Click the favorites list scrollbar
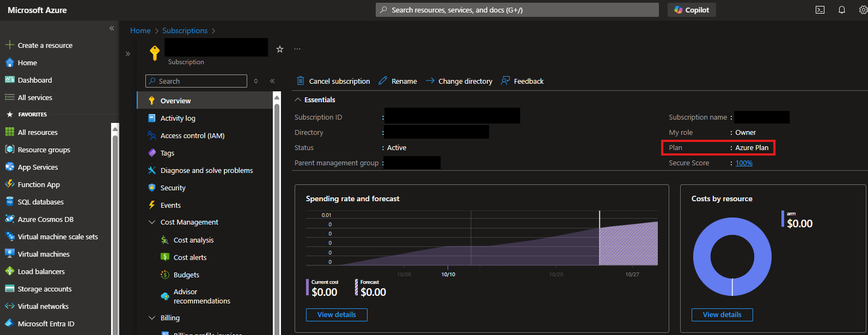 115,231
